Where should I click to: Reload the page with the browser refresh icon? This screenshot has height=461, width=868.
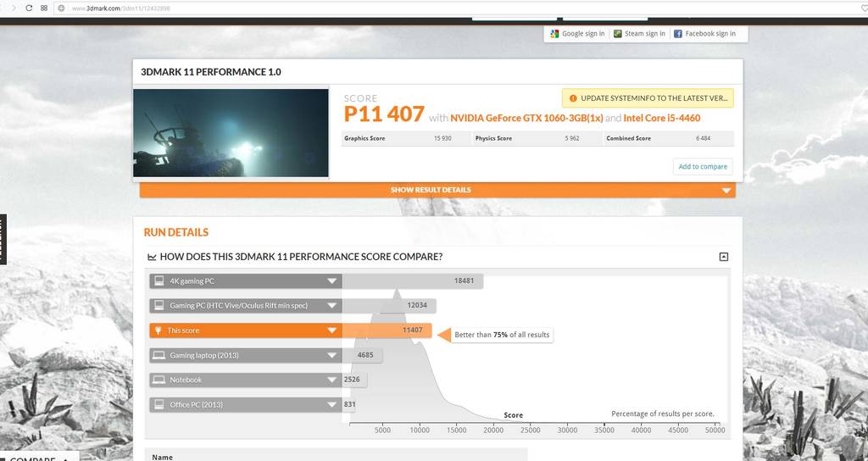(x=29, y=8)
